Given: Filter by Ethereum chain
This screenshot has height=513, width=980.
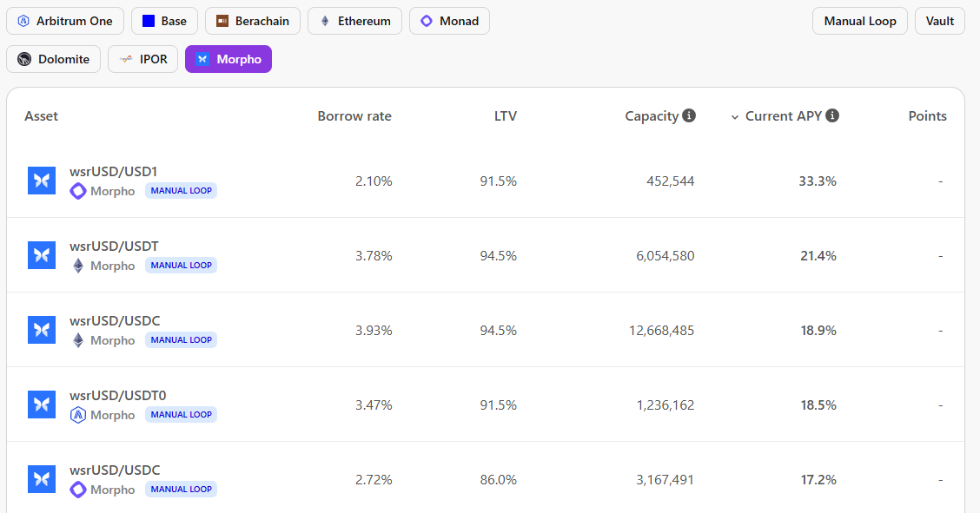Looking at the screenshot, I should [355, 21].
